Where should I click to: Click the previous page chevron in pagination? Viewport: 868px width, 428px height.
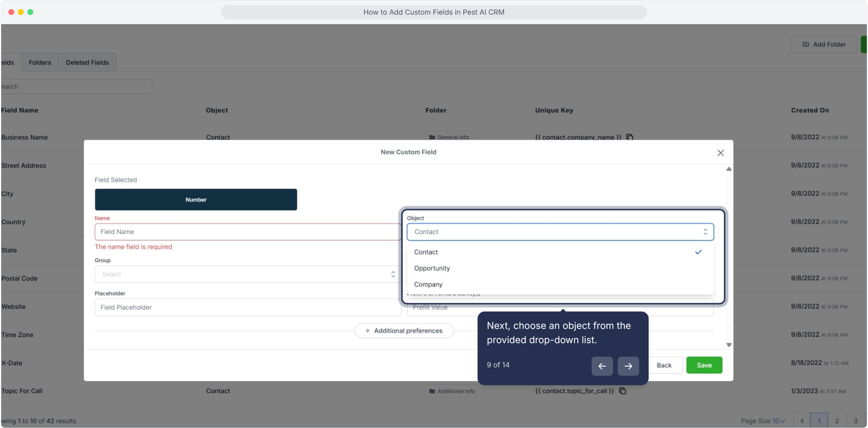[x=802, y=421]
